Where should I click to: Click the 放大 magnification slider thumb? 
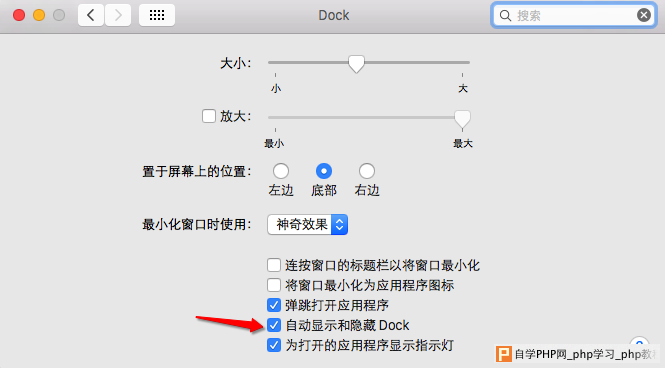click(462, 119)
